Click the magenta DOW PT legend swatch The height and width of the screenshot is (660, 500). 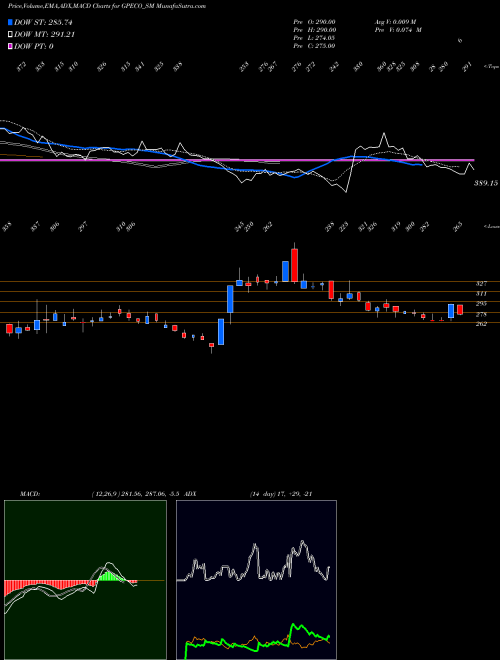click(x=10, y=46)
